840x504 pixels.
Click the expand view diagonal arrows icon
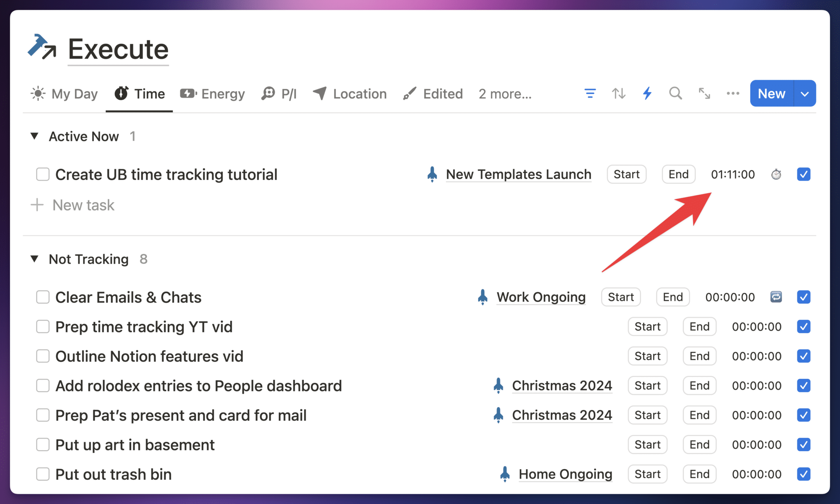[704, 94]
